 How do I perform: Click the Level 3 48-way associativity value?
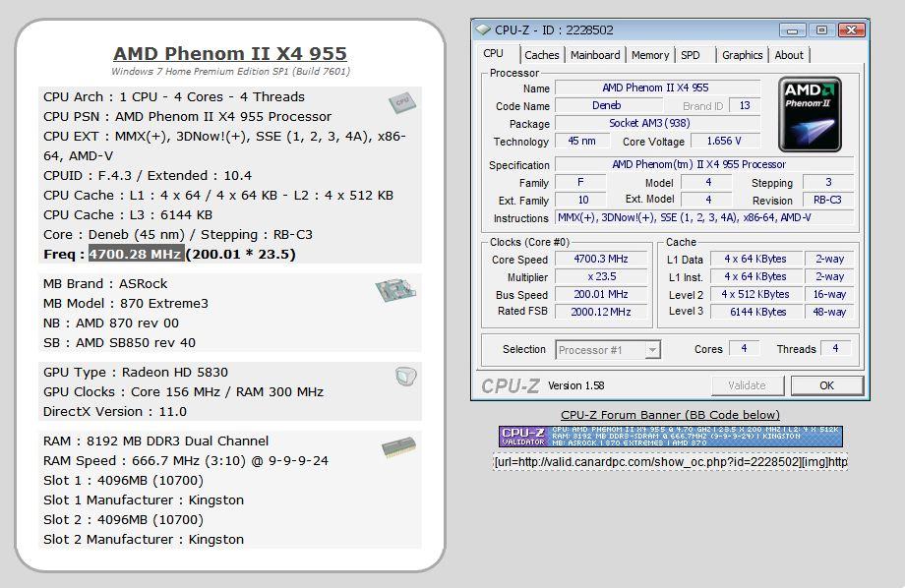(x=829, y=312)
